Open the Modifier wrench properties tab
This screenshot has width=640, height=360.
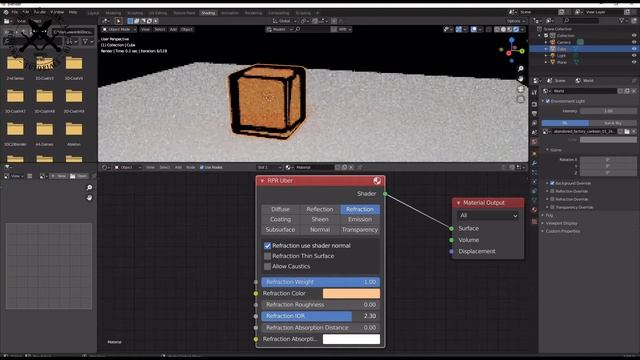(x=534, y=163)
